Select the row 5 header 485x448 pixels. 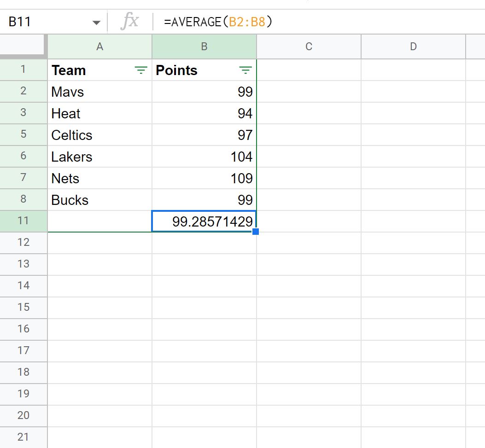point(23,134)
